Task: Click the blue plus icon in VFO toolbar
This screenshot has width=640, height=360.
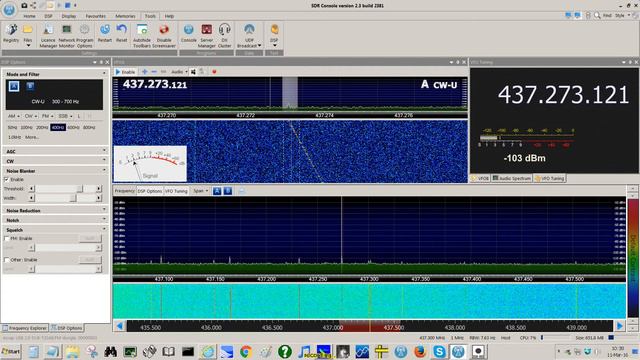Action: 144,72
